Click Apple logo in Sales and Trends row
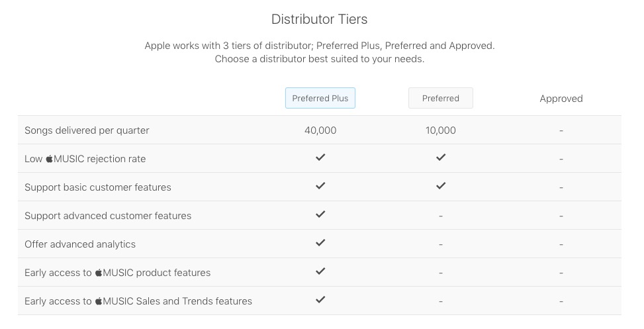The width and height of the screenshot is (644, 329). pos(99,301)
